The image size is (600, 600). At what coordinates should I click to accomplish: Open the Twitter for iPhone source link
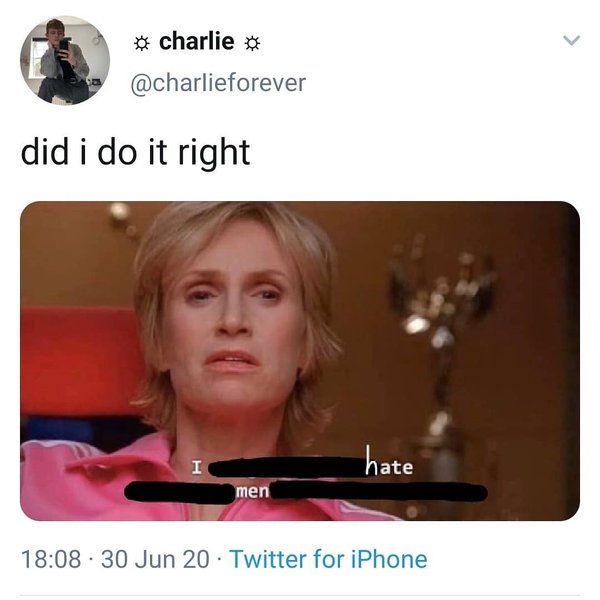click(x=328, y=559)
